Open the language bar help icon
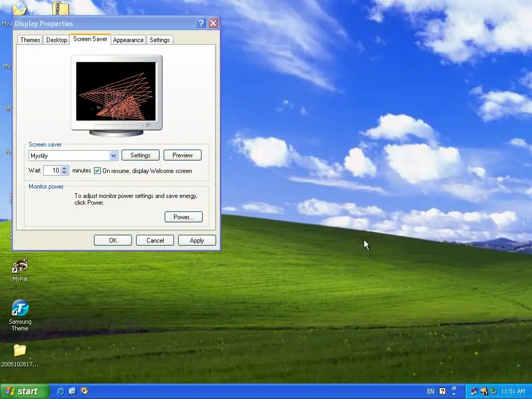The width and height of the screenshot is (532, 399). pyautogui.click(x=443, y=391)
